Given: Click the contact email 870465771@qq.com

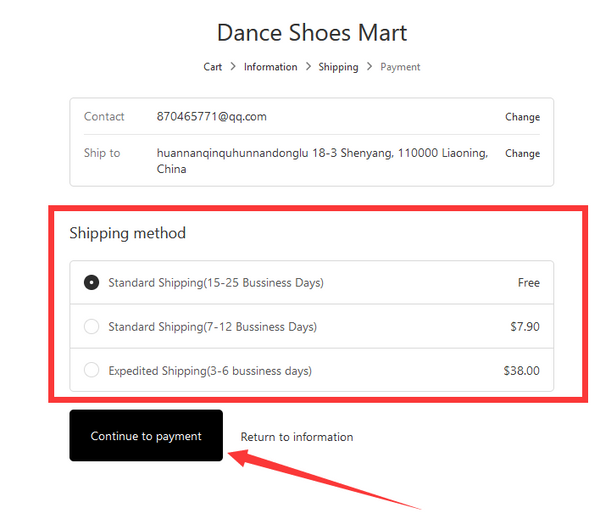Looking at the screenshot, I should point(212,116).
